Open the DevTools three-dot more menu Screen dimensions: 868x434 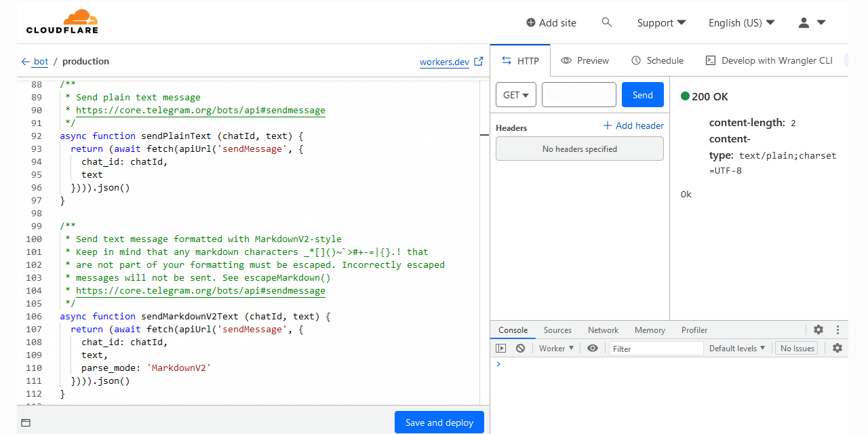point(838,330)
